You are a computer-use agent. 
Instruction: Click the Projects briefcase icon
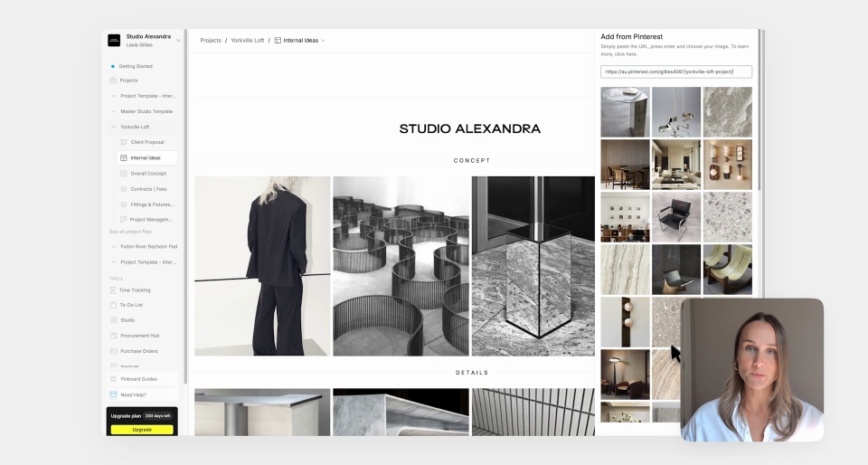point(113,81)
